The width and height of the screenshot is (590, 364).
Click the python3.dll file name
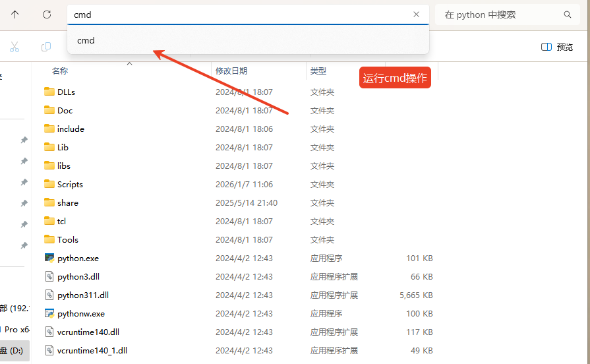coord(78,277)
